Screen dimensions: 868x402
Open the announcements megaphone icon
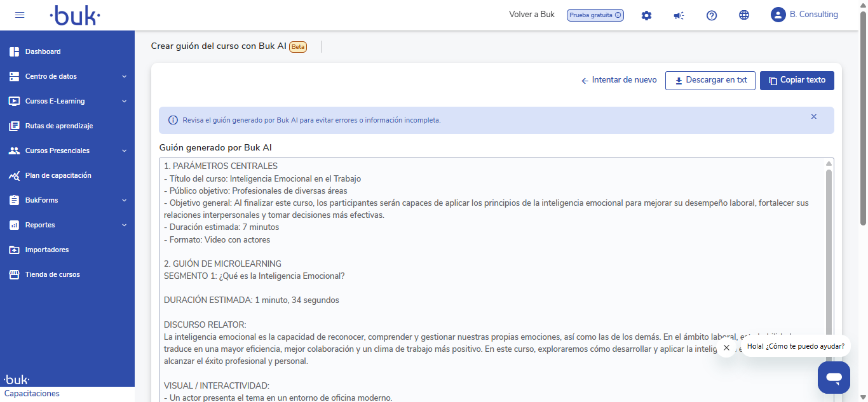click(679, 15)
